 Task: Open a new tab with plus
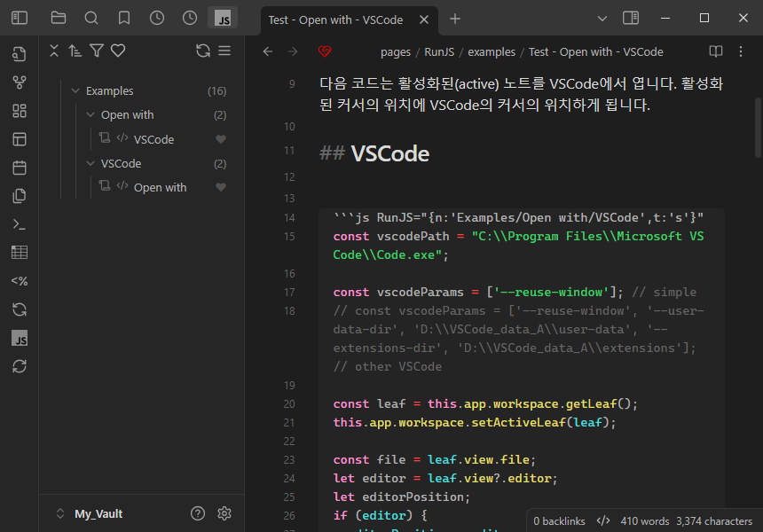coord(455,19)
